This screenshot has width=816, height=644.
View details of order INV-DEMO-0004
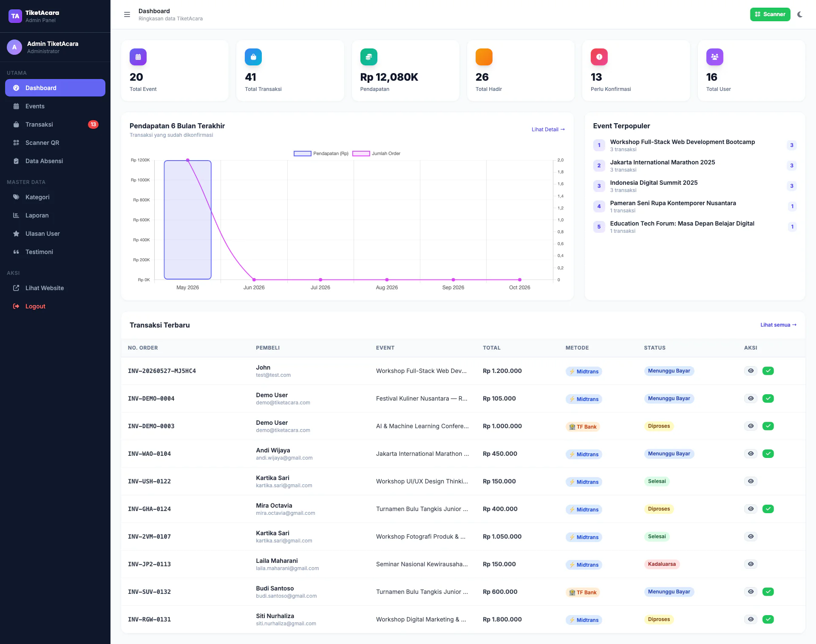point(751,398)
